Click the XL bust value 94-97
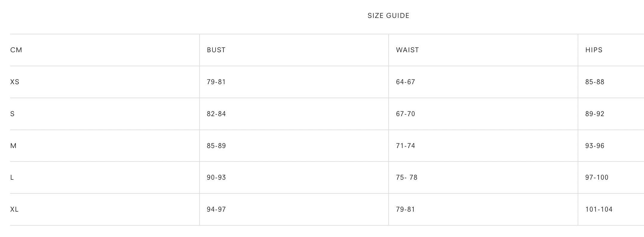Image resolution: width=644 pixels, height=237 pixels. (216, 210)
